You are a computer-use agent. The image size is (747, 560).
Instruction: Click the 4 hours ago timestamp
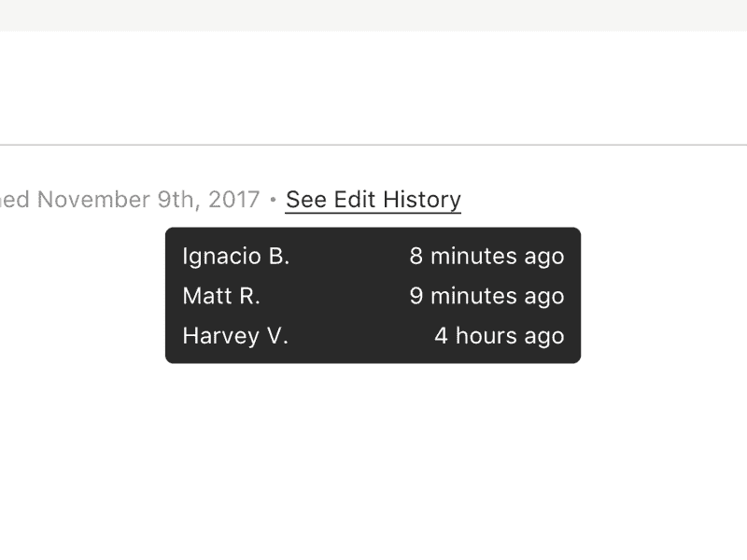click(500, 336)
